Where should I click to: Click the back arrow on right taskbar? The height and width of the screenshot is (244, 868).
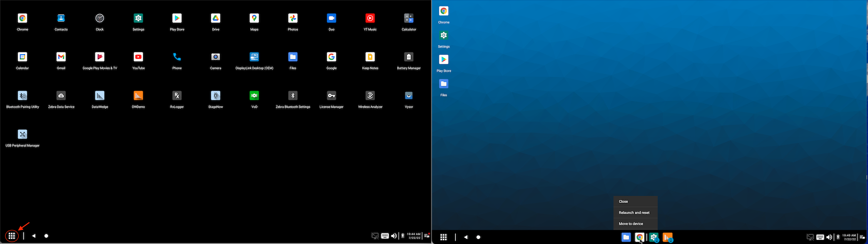[466, 237]
